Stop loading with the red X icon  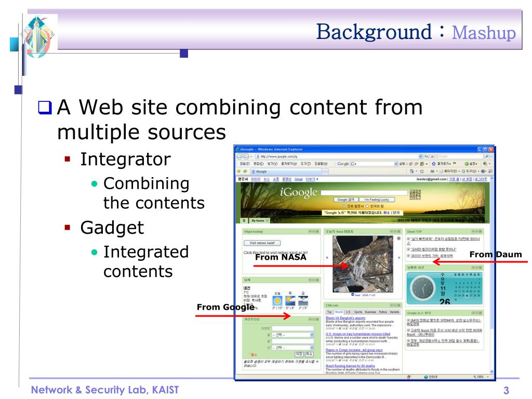(x=433, y=156)
